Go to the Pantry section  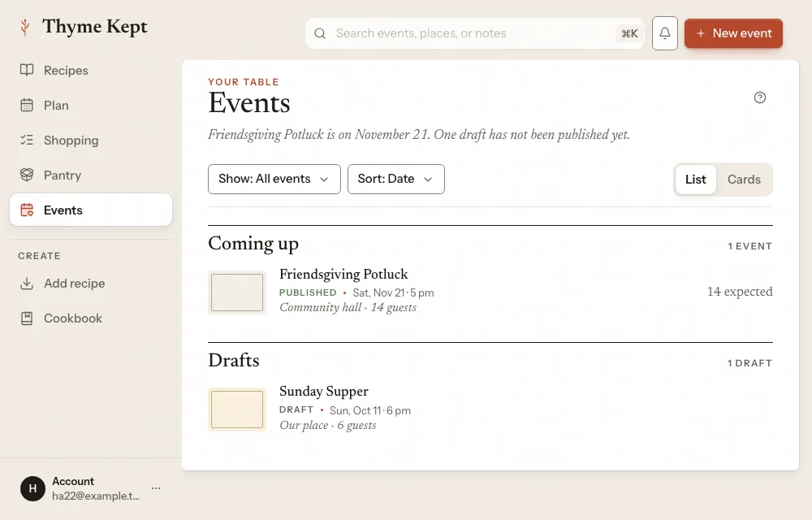(x=91, y=175)
